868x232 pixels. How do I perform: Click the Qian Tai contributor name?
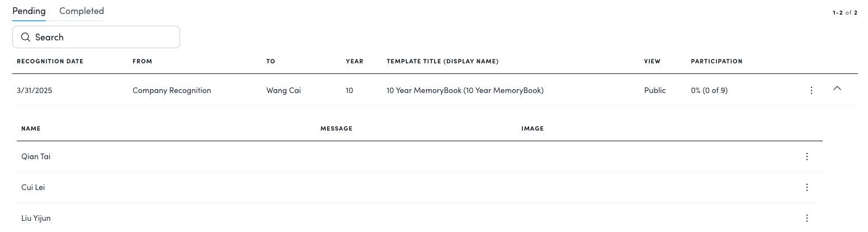[x=36, y=157]
